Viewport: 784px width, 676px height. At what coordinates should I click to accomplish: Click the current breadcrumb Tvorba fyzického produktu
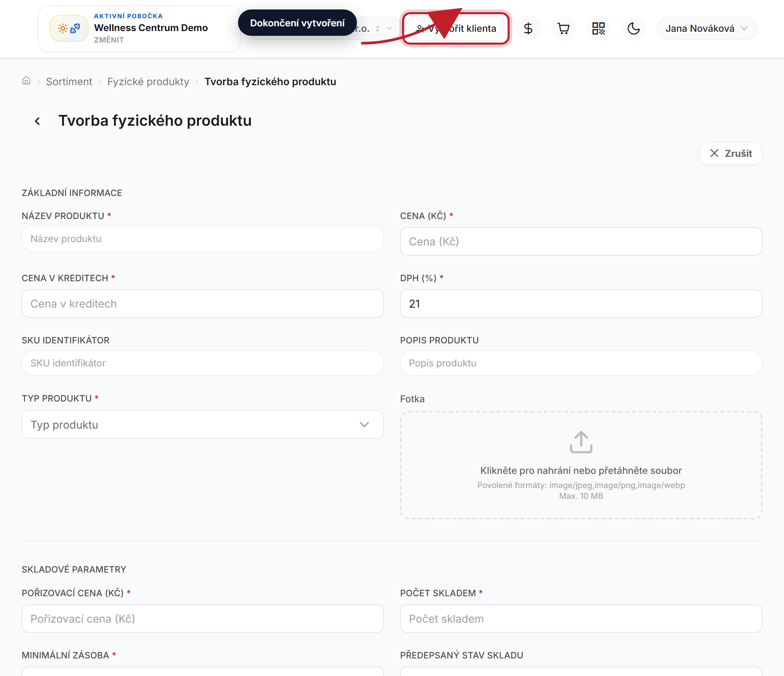point(270,82)
